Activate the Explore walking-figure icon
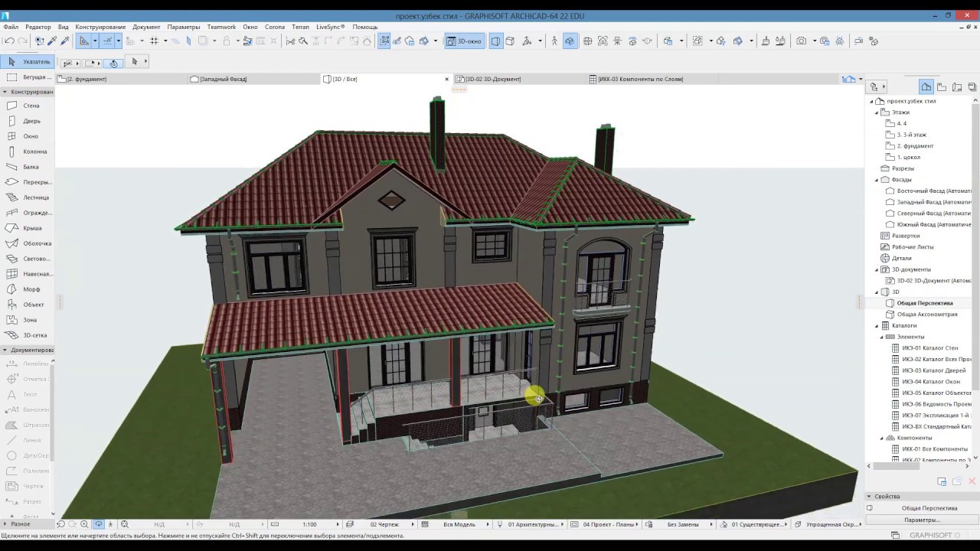 pos(554,41)
